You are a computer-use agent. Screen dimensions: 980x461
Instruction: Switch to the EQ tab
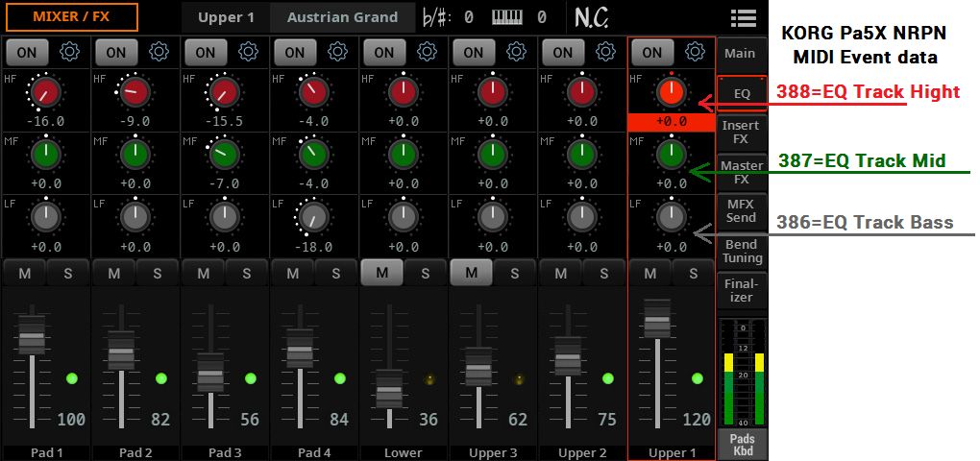tap(742, 94)
